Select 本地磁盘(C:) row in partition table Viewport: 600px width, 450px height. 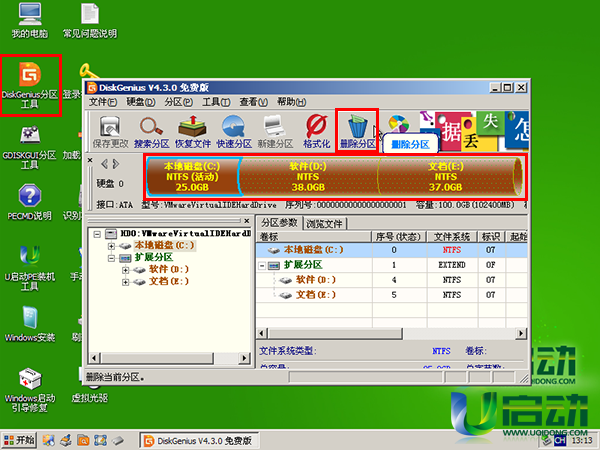click(391, 250)
